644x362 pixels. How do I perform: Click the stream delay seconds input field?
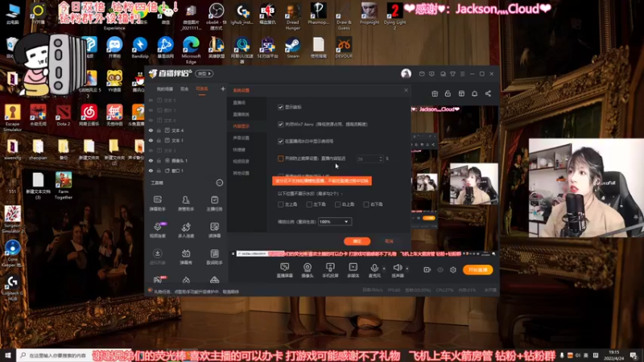pos(367,158)
